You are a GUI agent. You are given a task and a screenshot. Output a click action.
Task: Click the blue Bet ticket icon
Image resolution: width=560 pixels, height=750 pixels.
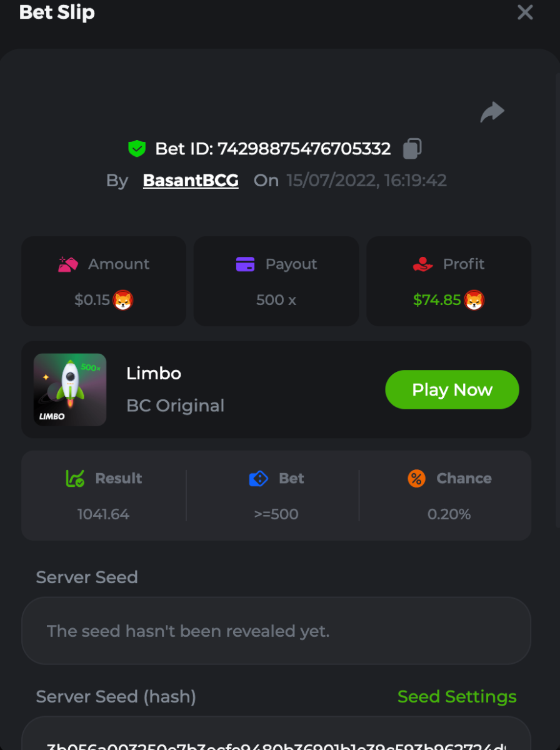[258, 479]
